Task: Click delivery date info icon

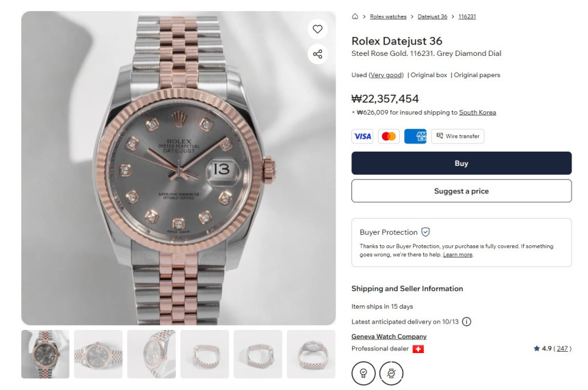Action: click(x=466, y=322)
